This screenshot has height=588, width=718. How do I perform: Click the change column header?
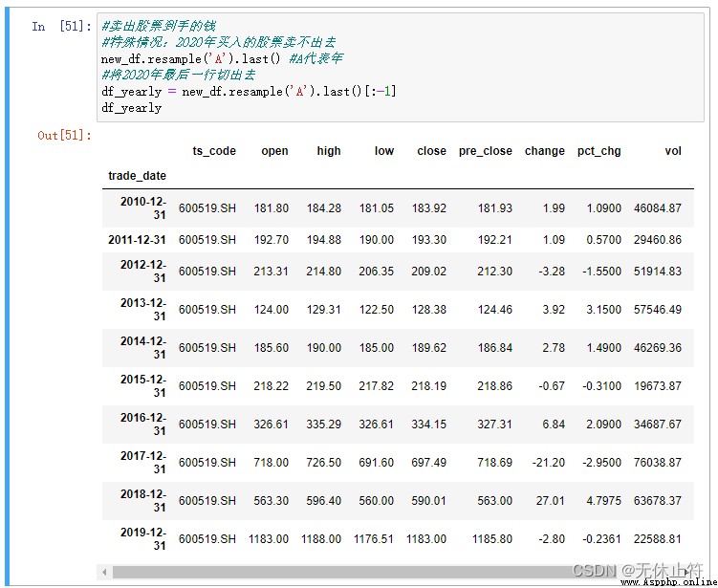pyautogui.click(x=544, y=151)
